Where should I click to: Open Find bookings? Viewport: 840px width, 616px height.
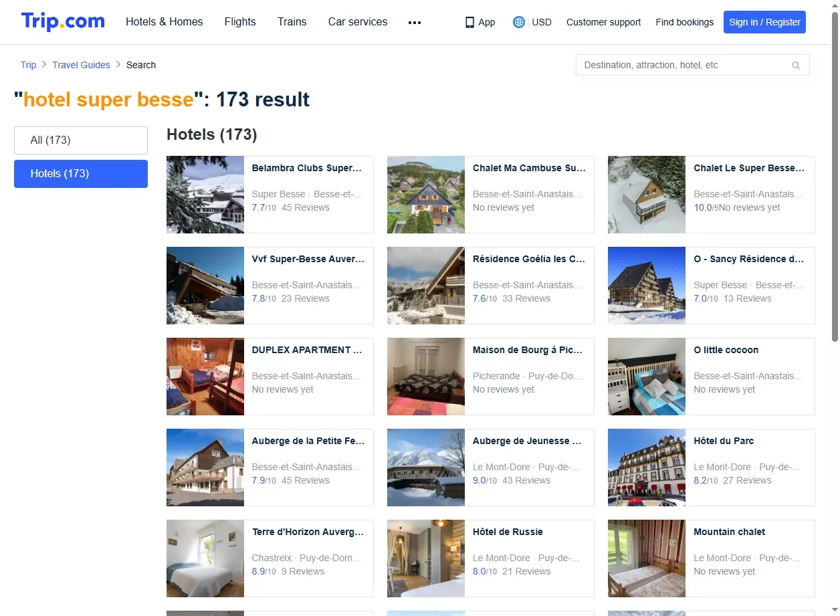click(x=684, y=22)
